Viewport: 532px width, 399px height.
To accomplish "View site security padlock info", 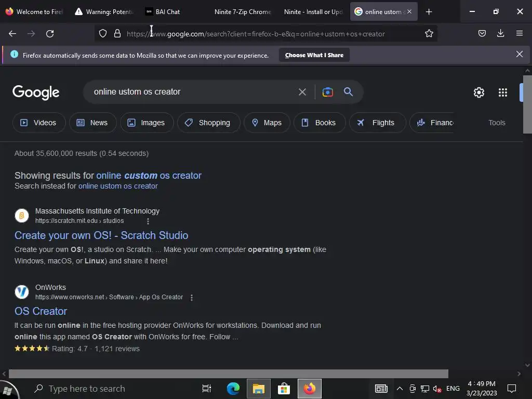I will [117, 34].
